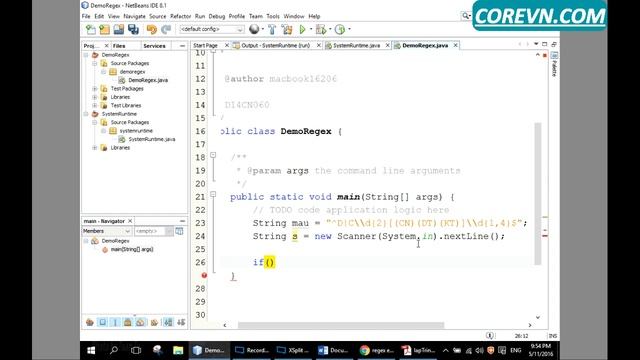Switch to SystemRuntime.java editor tab
Image resolution: width=640 pixels, height=360 pixels.
pos(356,46)
